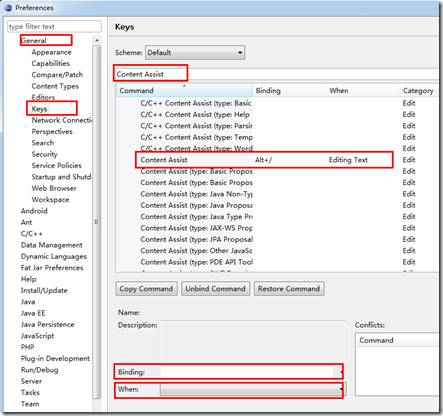
Task: Click the Unbind Command button
Action: point(215,289)
